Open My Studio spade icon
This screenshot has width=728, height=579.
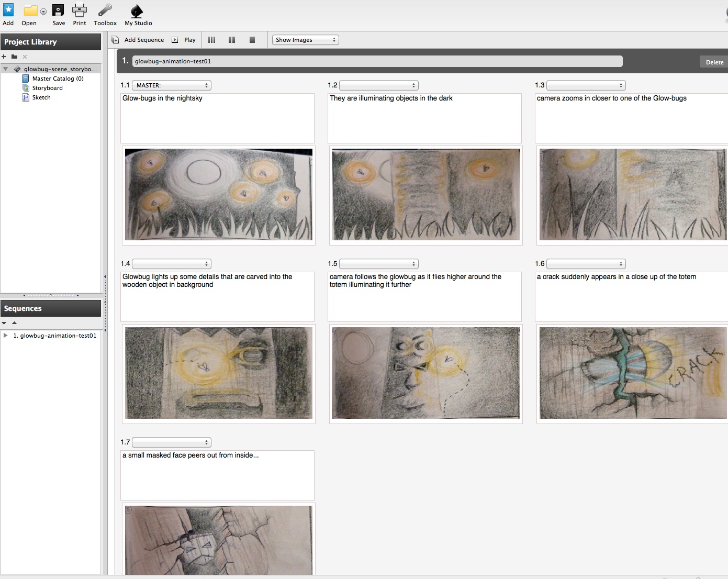137,10
